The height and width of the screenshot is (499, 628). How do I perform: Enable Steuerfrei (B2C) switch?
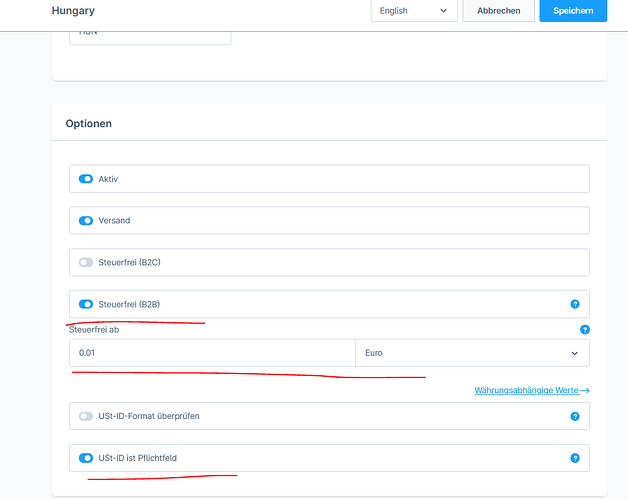point(86,262)
